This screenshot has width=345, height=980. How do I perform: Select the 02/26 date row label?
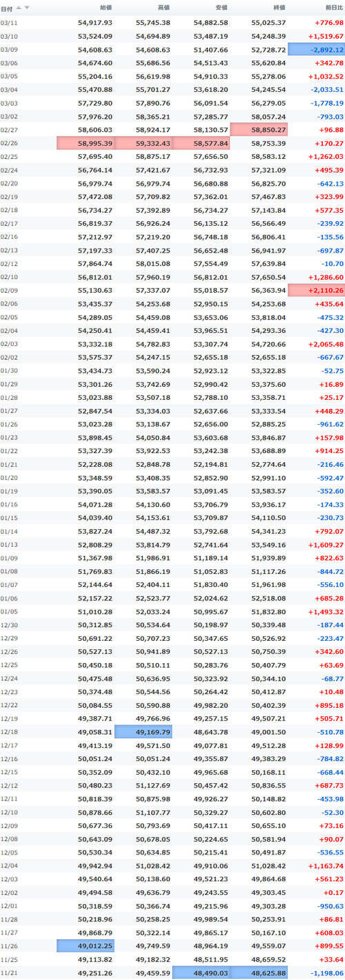[9, 143]
